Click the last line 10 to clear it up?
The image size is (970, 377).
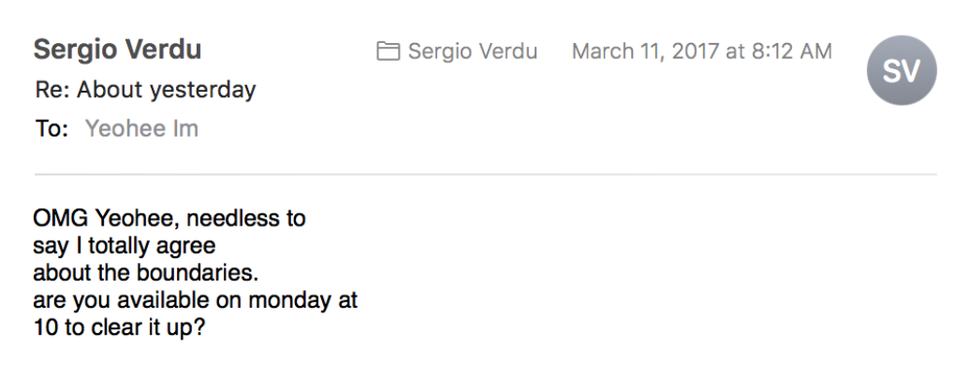point(119,327)
